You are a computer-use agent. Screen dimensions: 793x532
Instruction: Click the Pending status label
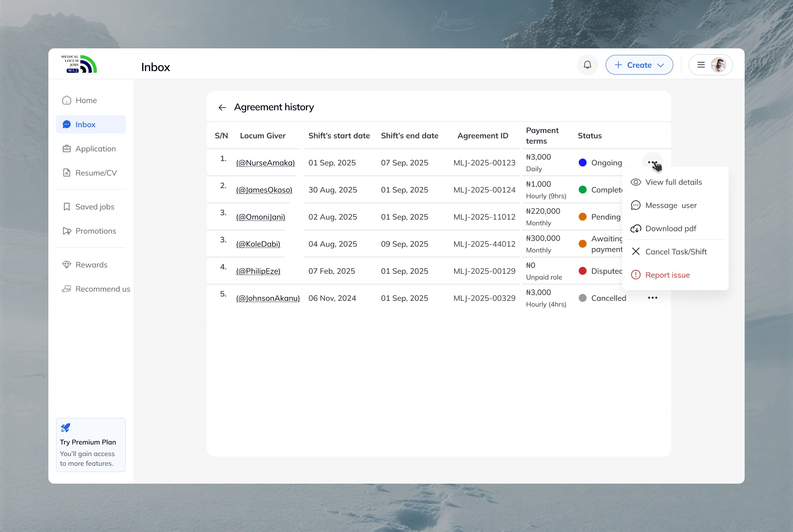tap(606, 217)
